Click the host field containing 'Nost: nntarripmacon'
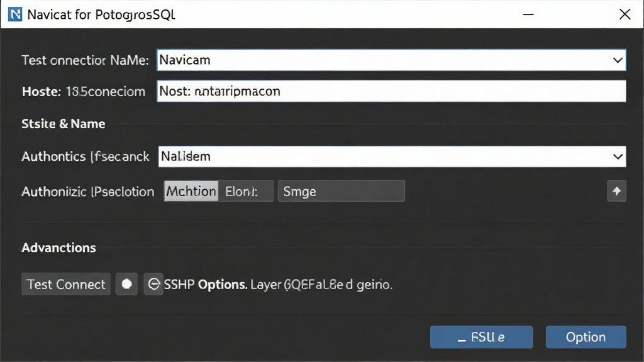The width and height of the screenshot is (644, 362). click(391, 91)
